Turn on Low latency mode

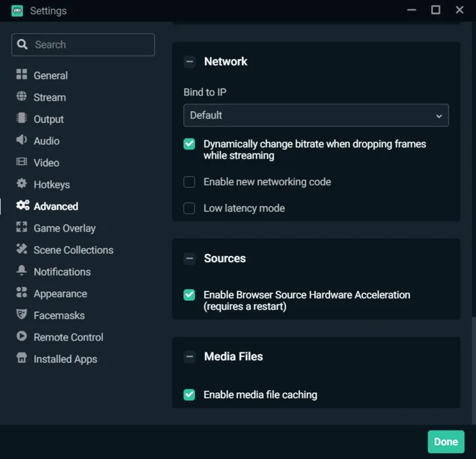(189, 208)
